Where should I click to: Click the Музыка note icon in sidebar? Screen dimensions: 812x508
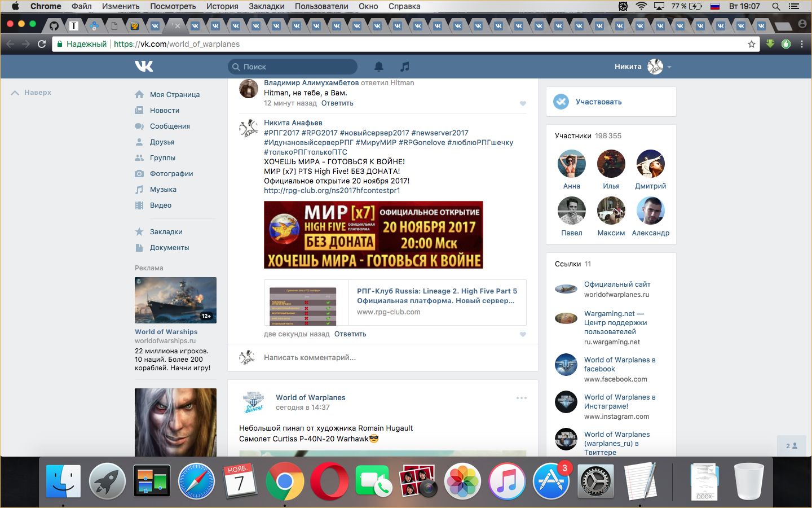139,189
